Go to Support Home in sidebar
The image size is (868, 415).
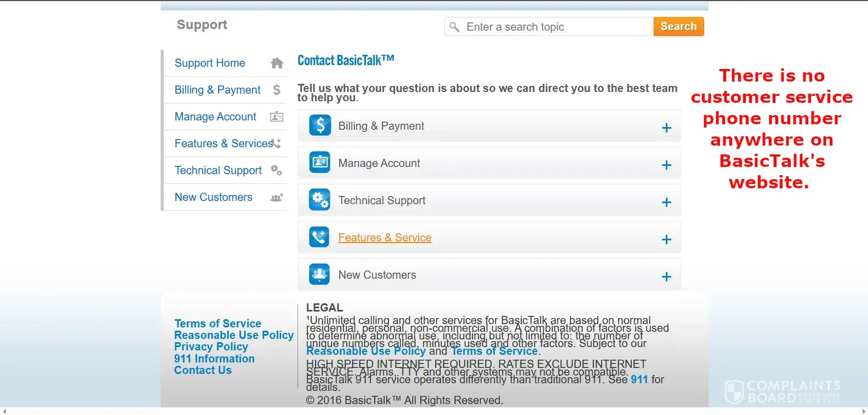click(x=210, y=63)
